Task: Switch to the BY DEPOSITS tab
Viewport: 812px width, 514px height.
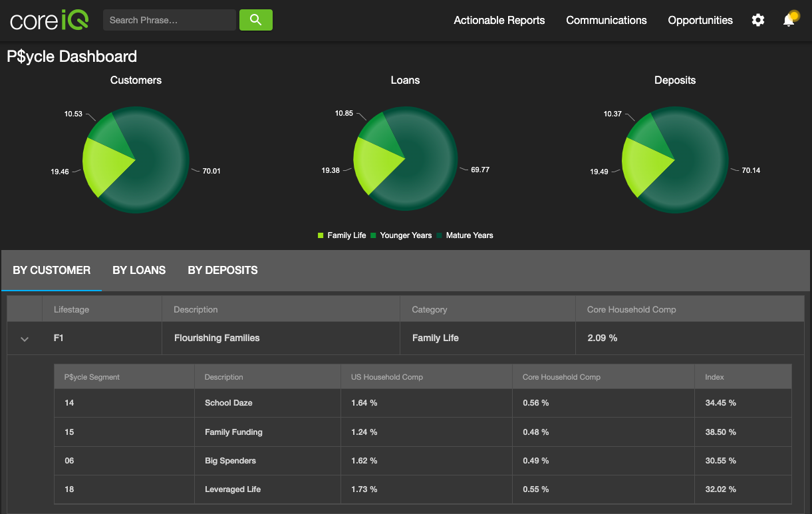Action: point(223,270)
